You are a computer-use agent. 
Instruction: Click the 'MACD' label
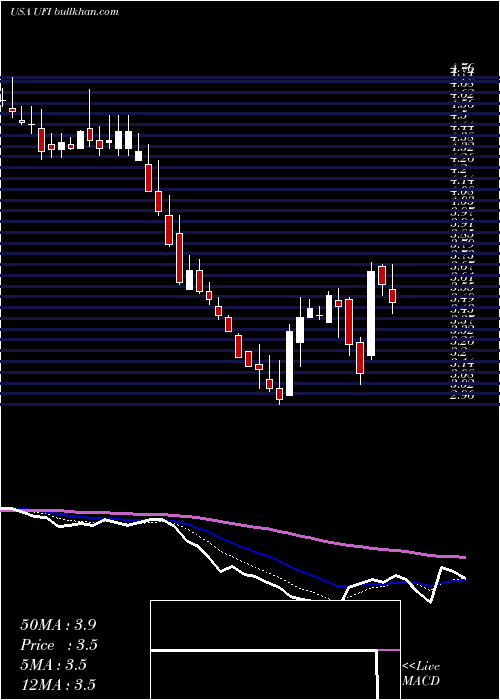421,681
